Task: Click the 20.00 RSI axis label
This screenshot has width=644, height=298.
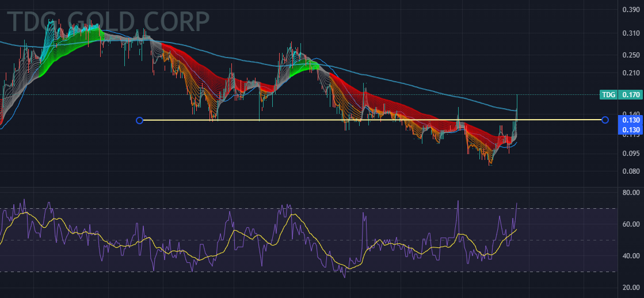Action: (x=631, y=288)
